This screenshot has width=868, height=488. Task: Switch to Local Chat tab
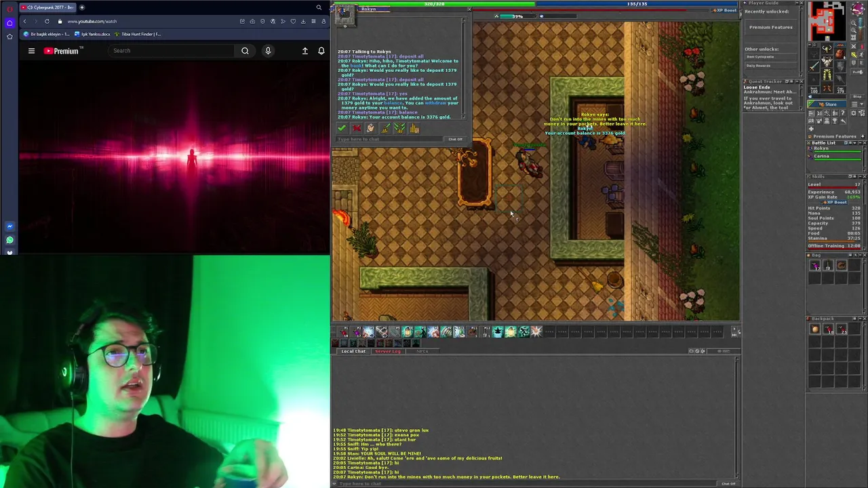tap(353, 351)
